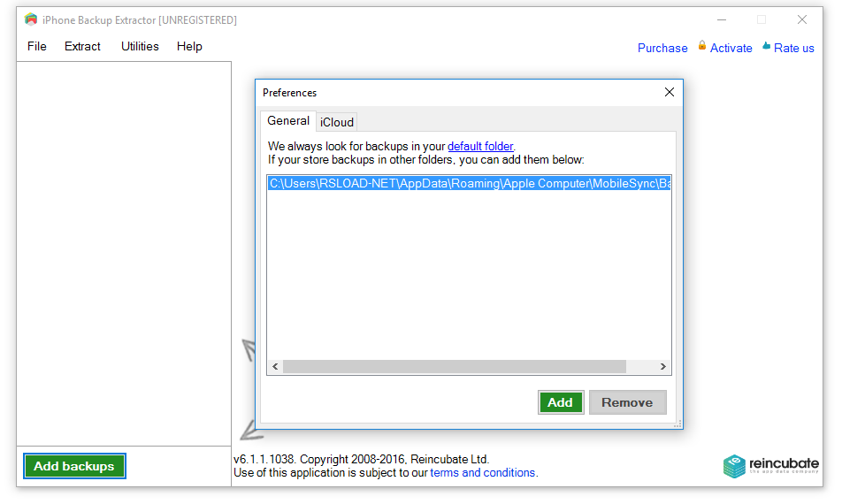Click the left scroll arrow of folder list
842x504 pixels.
275,367
